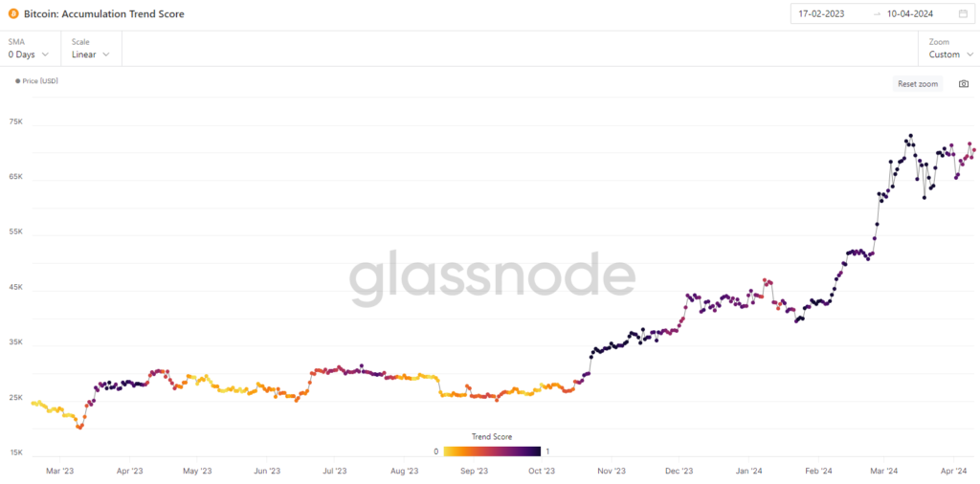
Task: Click the orange Bitcoin logo icon
Action: [13, 13]
